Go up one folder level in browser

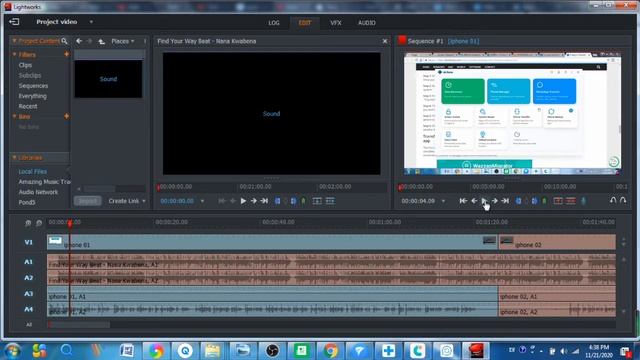click(102, 41)
